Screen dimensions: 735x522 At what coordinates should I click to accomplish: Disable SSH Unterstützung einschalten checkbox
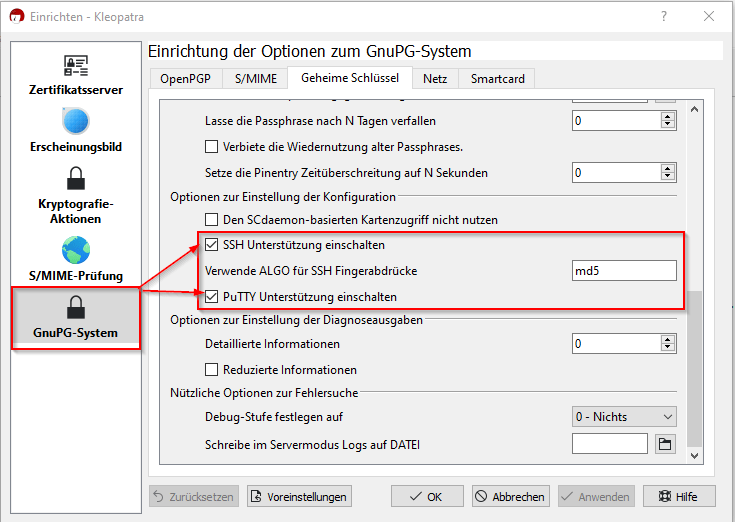click(x=211, y=245)
